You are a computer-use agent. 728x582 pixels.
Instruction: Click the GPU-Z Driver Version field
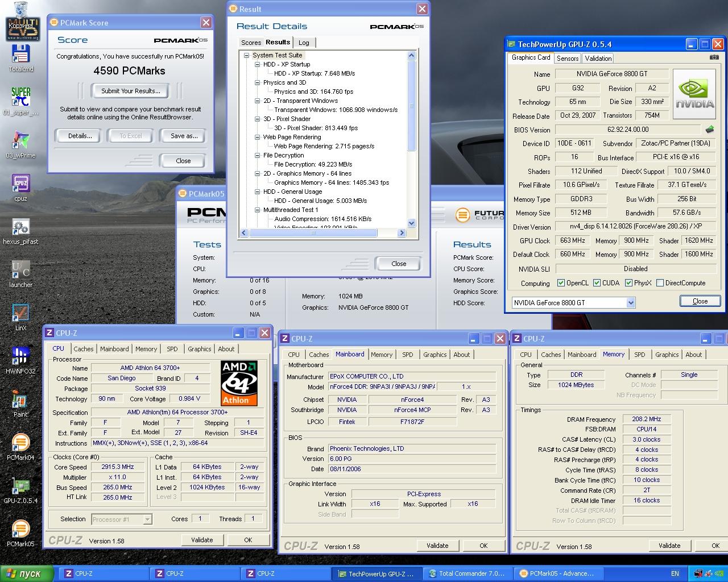[635, 226]
